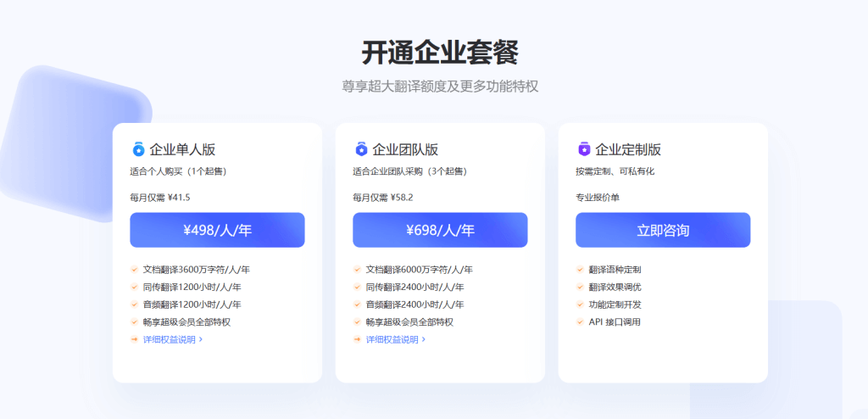The image size is (868, 419).
Task: Expand the chevron after 详细权益说明 in 企业团队版
Action: [x=424, y=340]
